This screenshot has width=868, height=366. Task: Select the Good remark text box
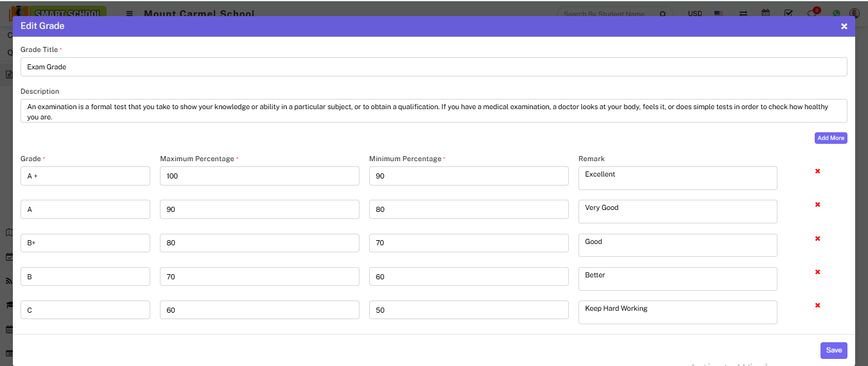677,245
